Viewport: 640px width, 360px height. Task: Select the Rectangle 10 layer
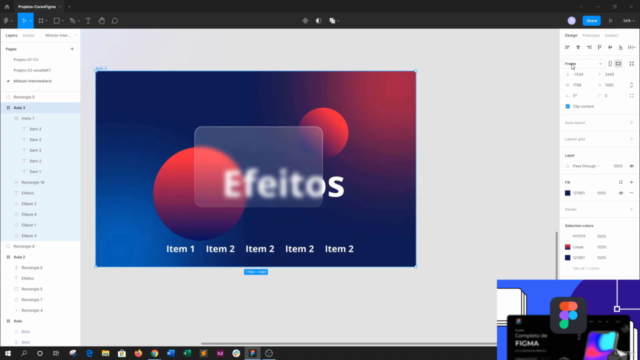(33, 182)
